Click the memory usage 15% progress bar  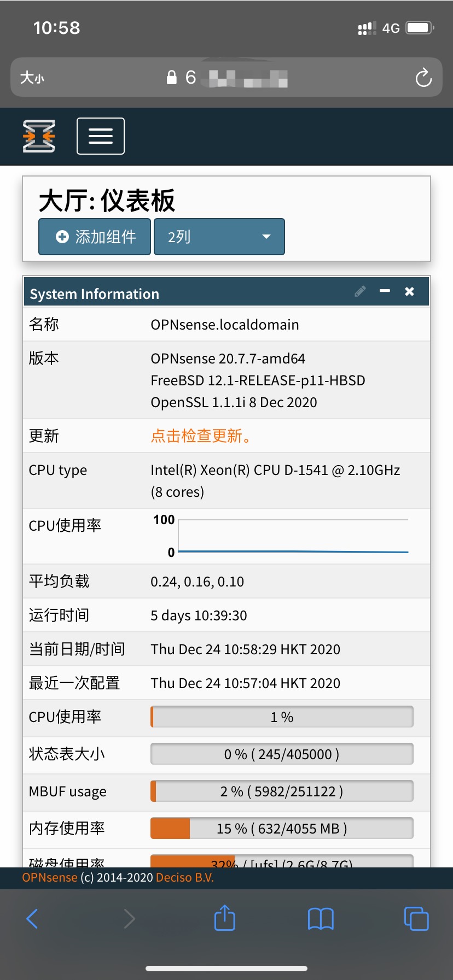(282, 829)
